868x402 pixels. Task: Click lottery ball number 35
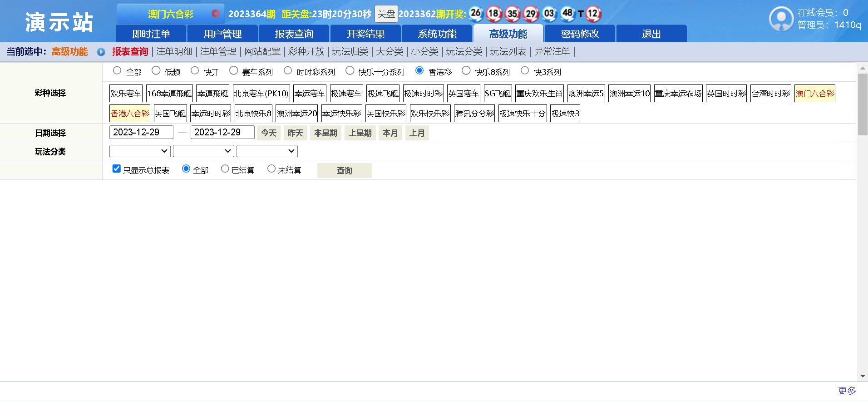tap(512, 14)
